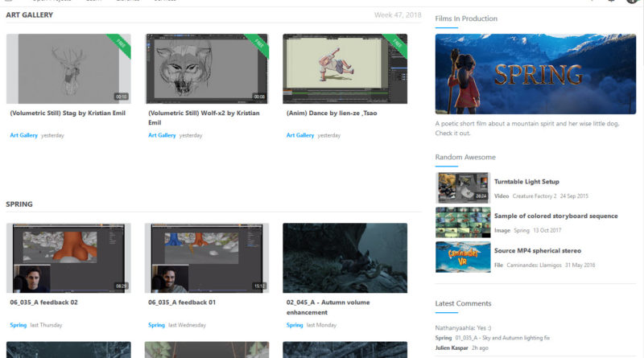Click Spring link under feedback 01 post
Screen dimensions: 644x358
tap(156, 325)
